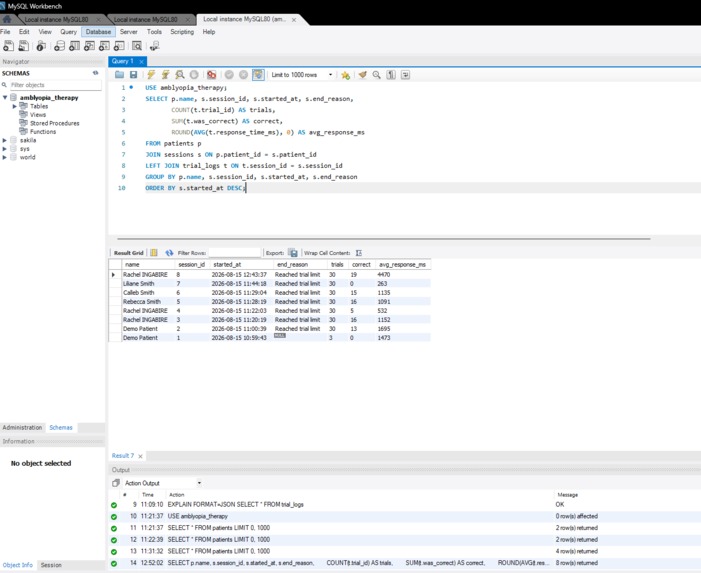Create a new table icon

(74, 46)
